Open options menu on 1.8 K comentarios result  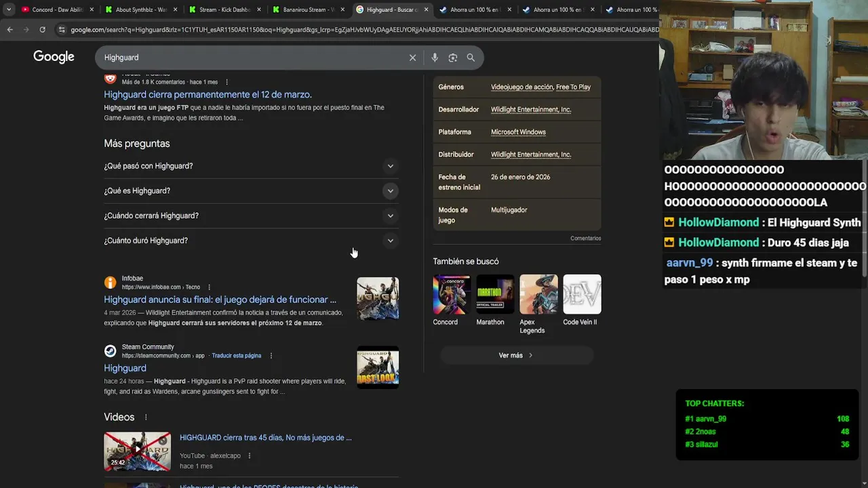coord(226,82)
